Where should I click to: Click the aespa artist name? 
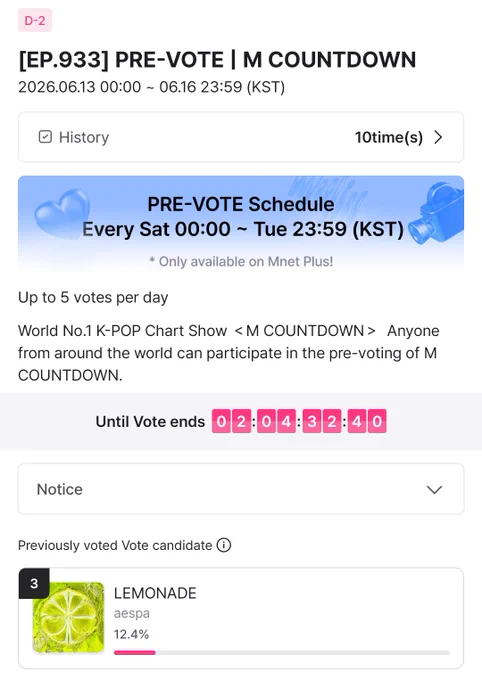tap(131, 613)
